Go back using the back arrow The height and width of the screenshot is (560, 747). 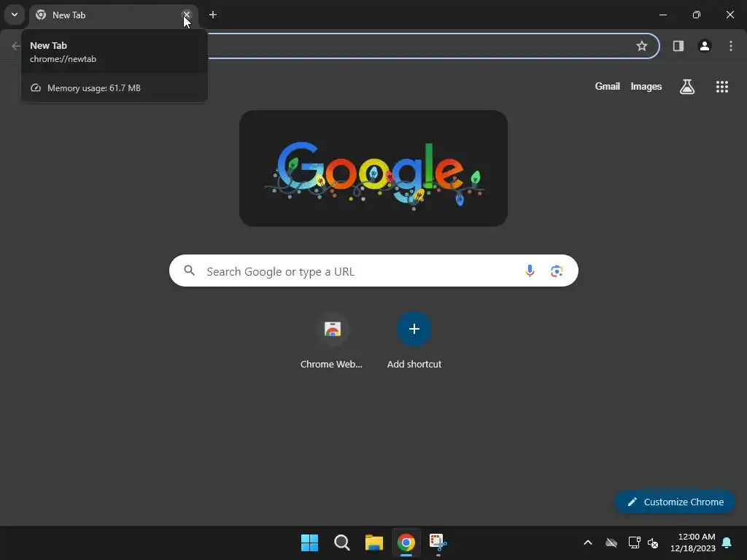[x=16, y=46]
